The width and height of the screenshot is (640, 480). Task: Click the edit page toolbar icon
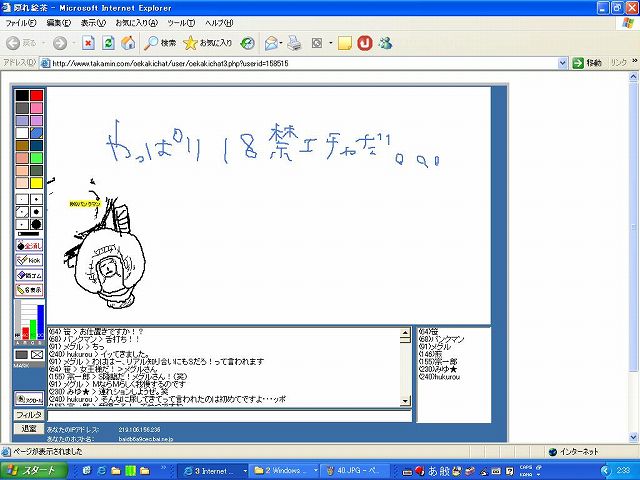317,43
